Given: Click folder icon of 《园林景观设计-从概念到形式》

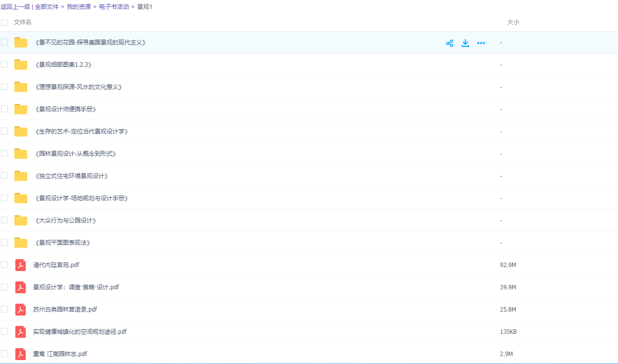Looking at the screenshot, I should click(21, 153).
